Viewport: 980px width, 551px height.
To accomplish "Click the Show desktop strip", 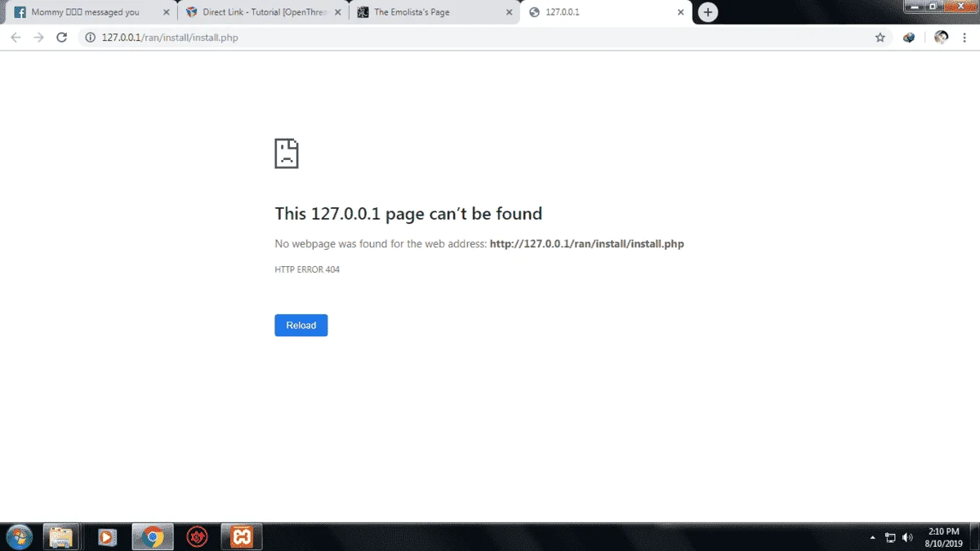I will click(974, 536).
